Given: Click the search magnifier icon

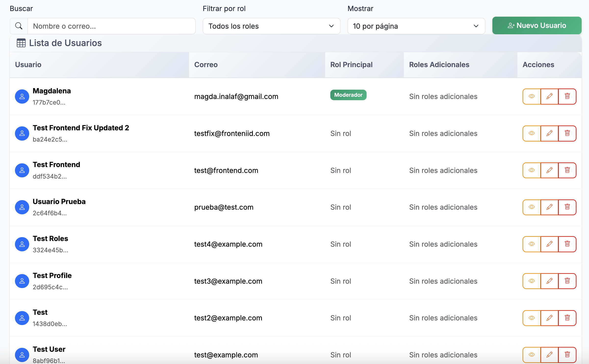Looking at the screenshot, I should coord(19,26).
